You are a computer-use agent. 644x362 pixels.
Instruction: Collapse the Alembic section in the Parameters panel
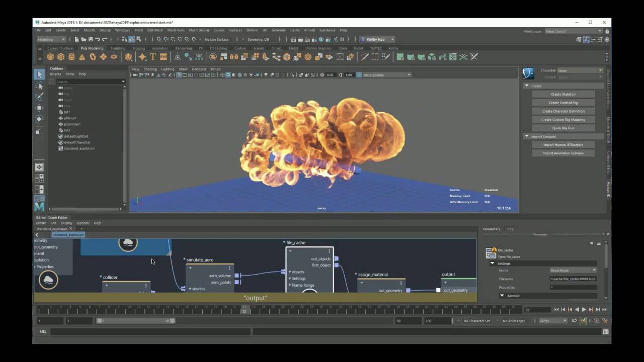click(502, 296)
